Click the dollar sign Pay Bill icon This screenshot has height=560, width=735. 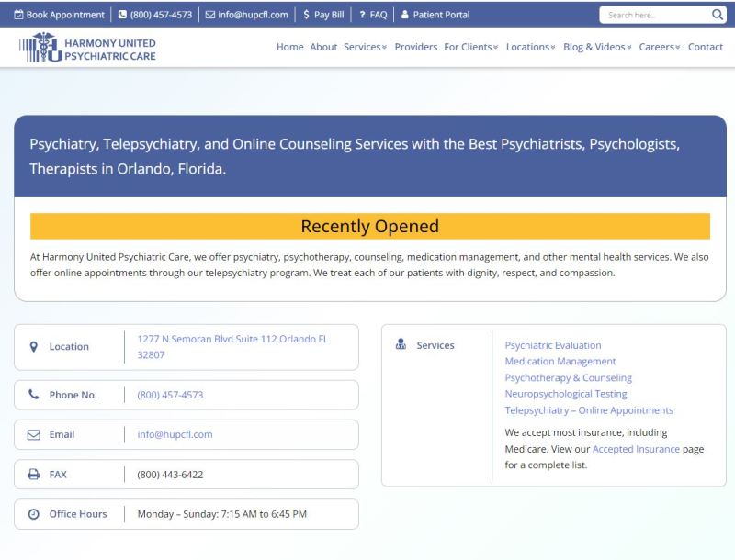pyautogui.click(x=306, y=15)
